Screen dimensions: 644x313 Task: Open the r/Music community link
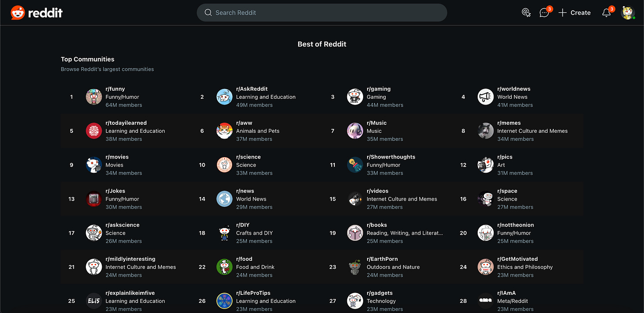click(x=376, y=123)
